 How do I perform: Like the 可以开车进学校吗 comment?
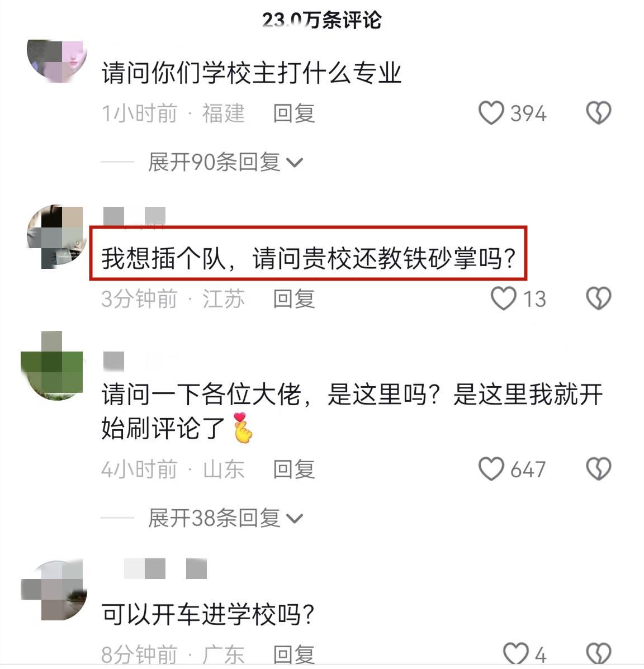515,653
